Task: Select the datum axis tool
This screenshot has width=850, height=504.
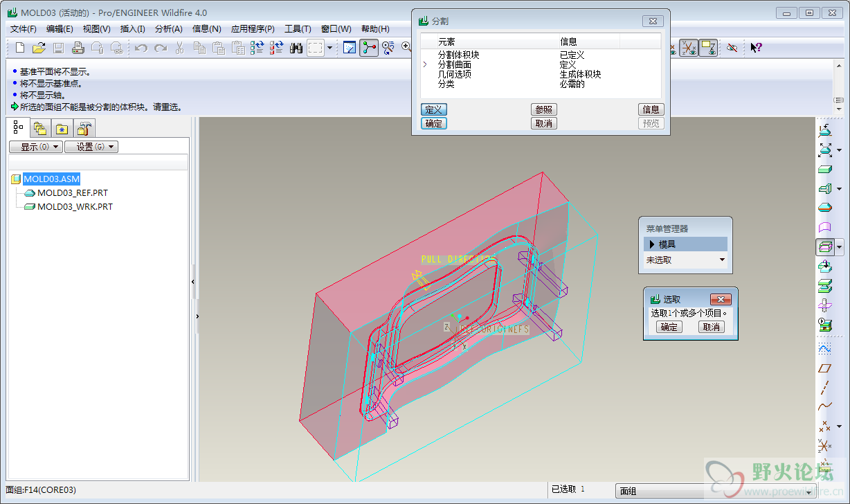Action: tap(825, 387)
